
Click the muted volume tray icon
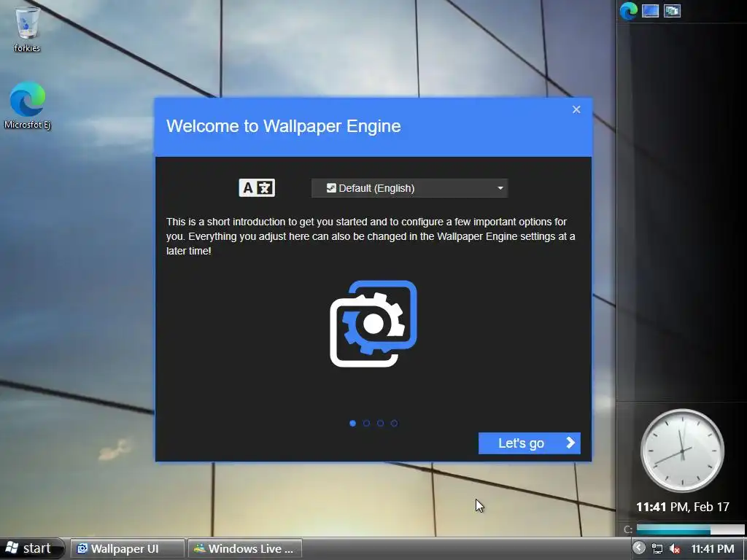674,548
